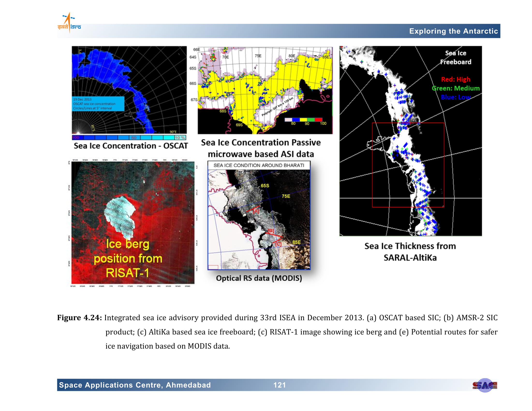Click the ISRO logo in the header
Image resolution: width=532 pixels, height=411 pixels.
point(69,23)
